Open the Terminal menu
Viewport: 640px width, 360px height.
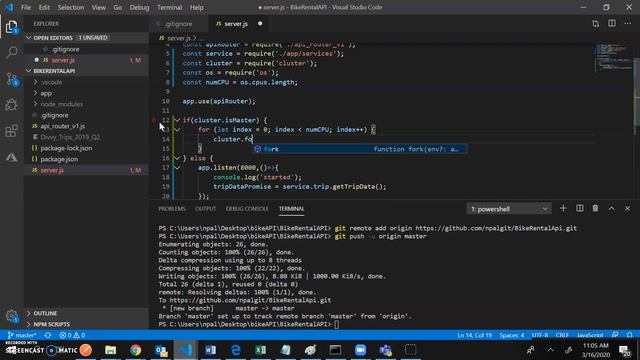[169, 7]
